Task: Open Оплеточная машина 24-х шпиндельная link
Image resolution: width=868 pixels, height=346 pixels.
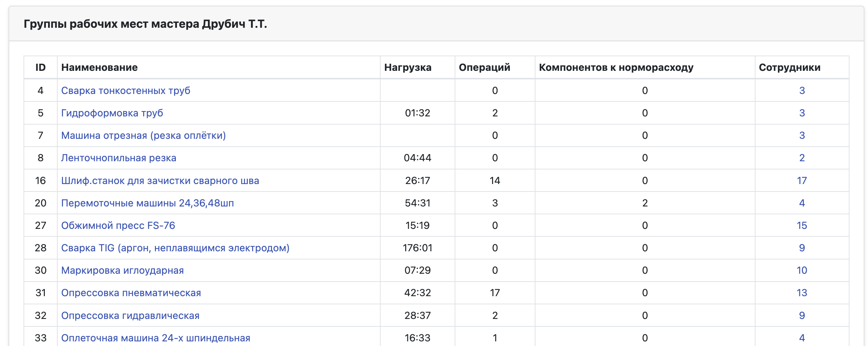Action: tap(156, 338)
